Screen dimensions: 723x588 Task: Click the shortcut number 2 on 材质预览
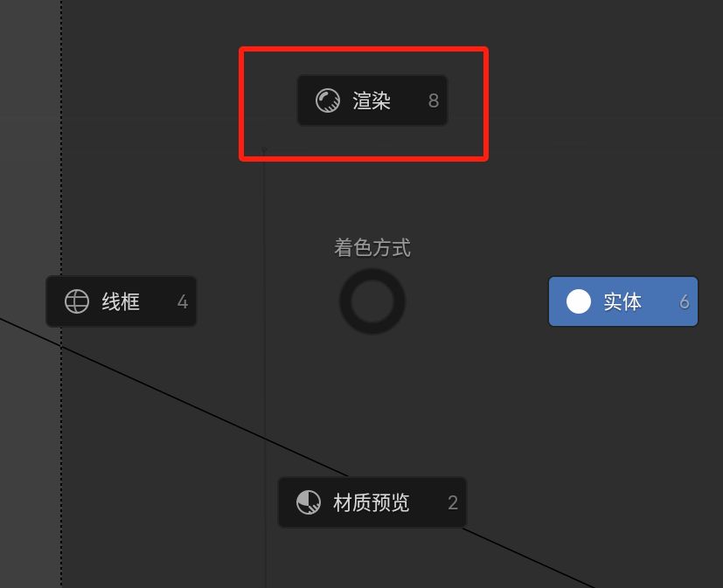click(453, 502)
